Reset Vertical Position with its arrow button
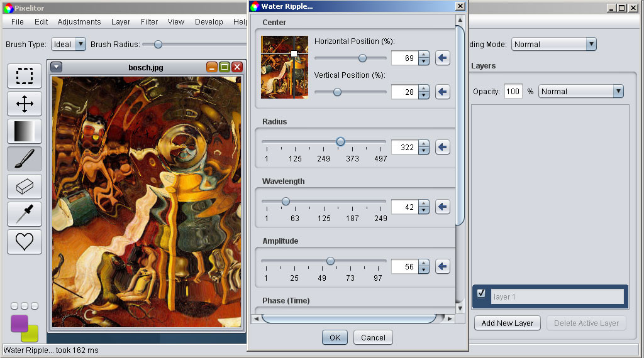The width and height of the screenshot is (644, 358). [442, 92]
